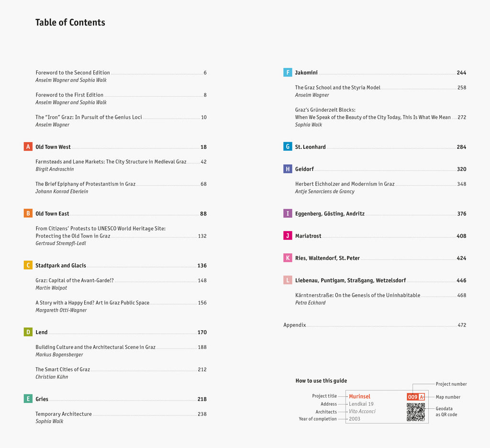Open the Old Town West chapter
The height and width of the screenshot is (448, 490).
53,147
